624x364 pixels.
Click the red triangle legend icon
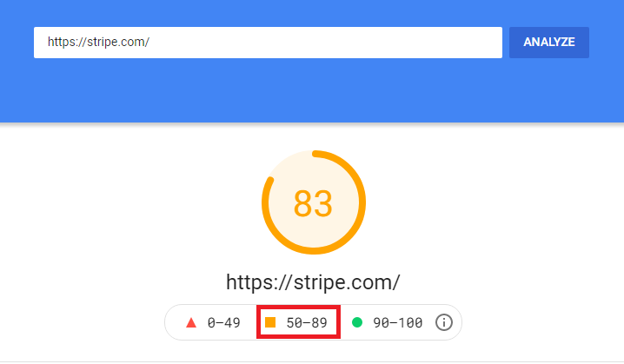click(x=191, y=322)
